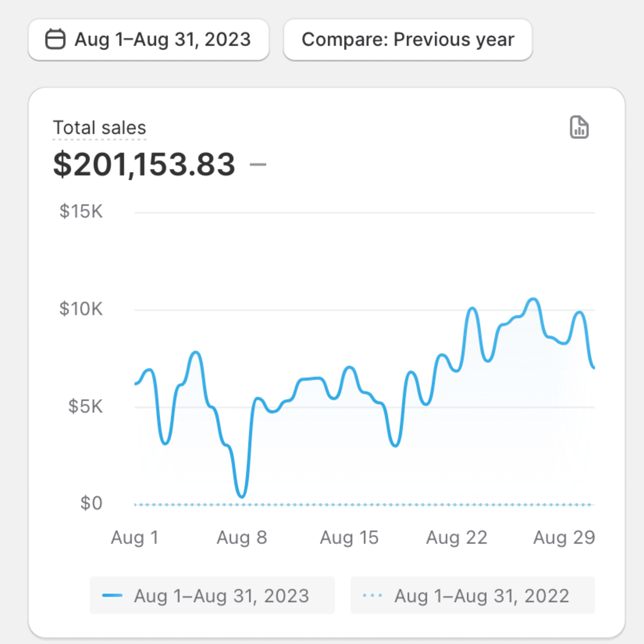Viewport: 644px width, 644px height.
Task: Click the calendar icon in the date picker
Action: coord(55,39)
